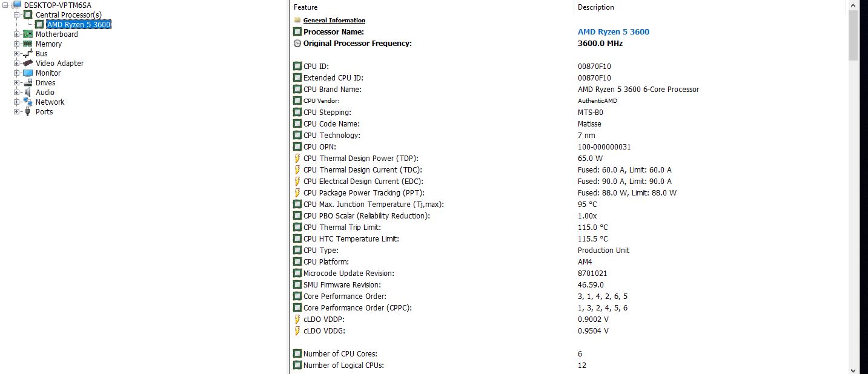This screenshot has height=374, width=868.
Task: Expand the Video Adapter tree node
Action: point(17,63)
